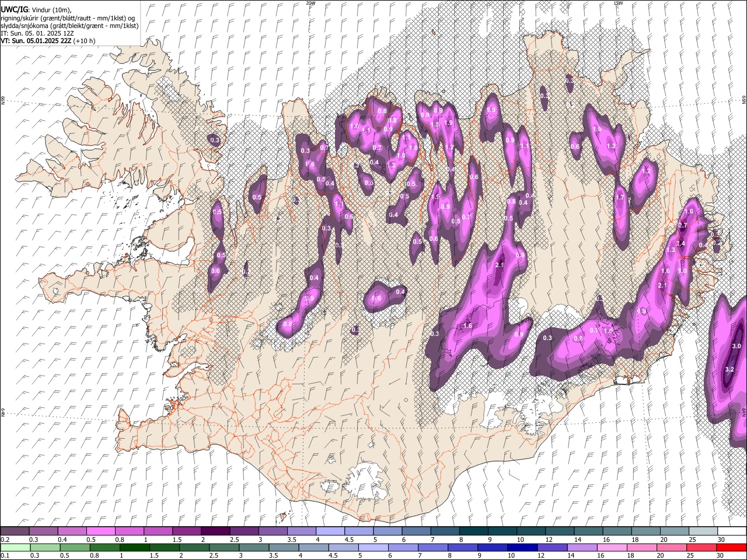The height and width of the screenshot is (560, 747).
Task: Select the bright red swatch above lower-row 30
Action: click(731, 547)
